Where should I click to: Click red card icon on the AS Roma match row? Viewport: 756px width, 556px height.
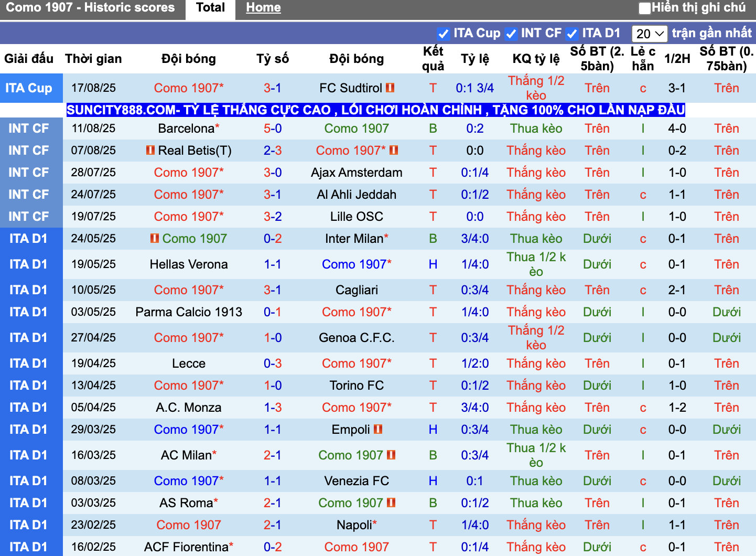(391, 502)
